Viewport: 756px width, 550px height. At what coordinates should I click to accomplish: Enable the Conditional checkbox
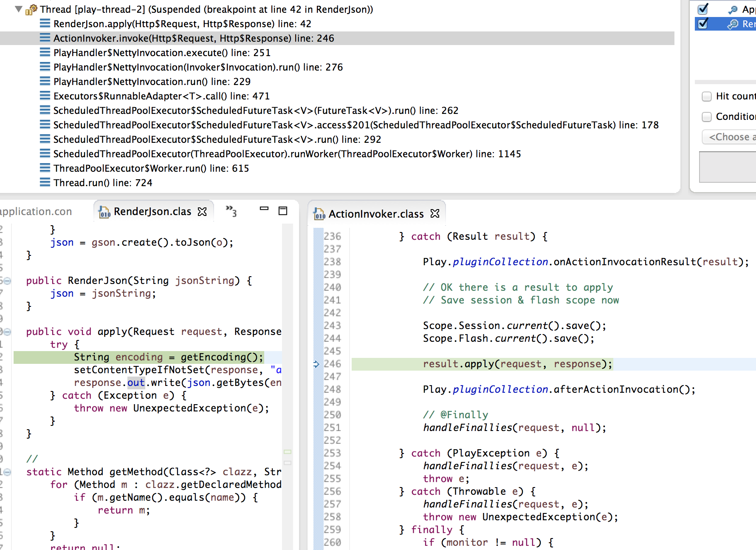coord(707,116)
